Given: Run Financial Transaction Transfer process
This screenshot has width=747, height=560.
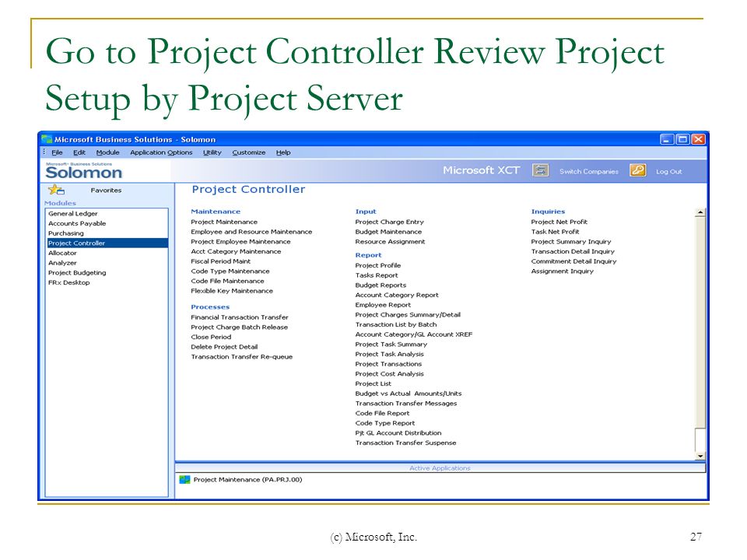Looking at the screenshot, I should [x=240, y=317].
